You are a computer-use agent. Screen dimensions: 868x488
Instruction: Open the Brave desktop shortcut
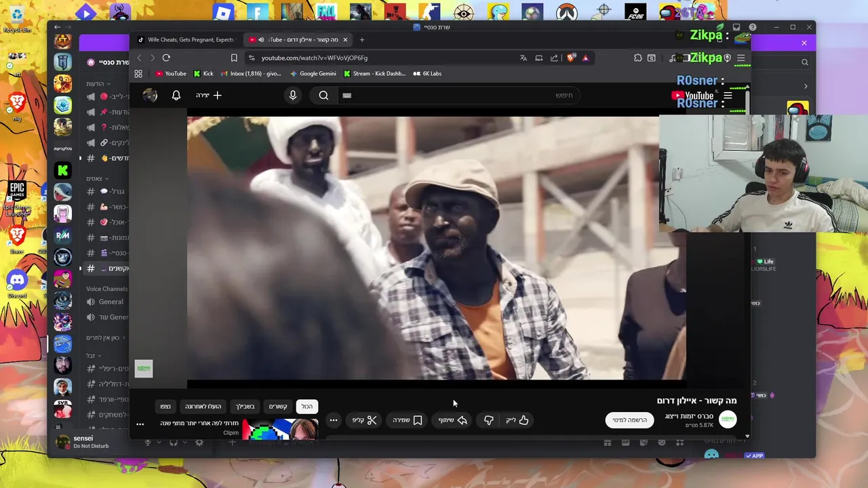pyautogui.click(x=17, y=239)
